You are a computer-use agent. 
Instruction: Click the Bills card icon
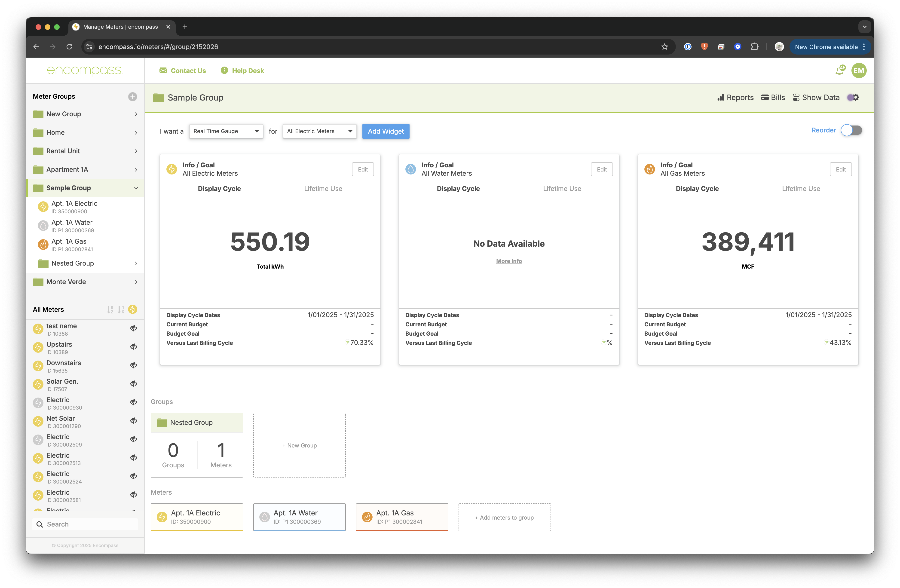[x=765, y=98]
